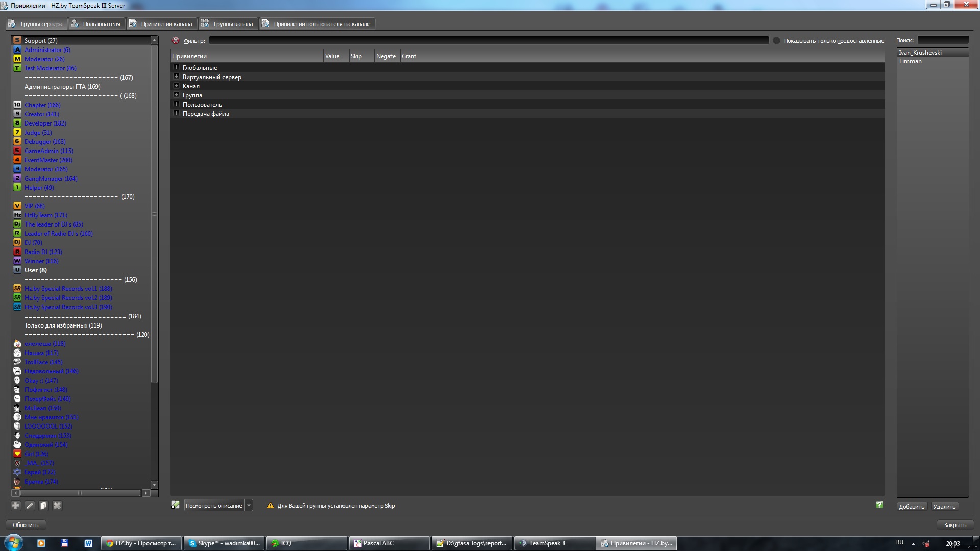Click the TrollFace group face icon
The width and height of the screenshot is (980, 551).
(x=17, y=362)
